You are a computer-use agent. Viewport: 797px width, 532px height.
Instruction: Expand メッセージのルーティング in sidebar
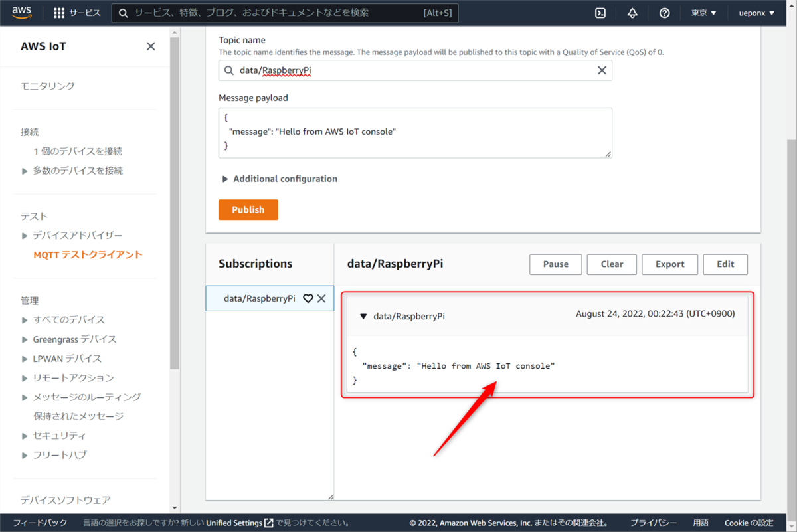[x=25, y=397]
